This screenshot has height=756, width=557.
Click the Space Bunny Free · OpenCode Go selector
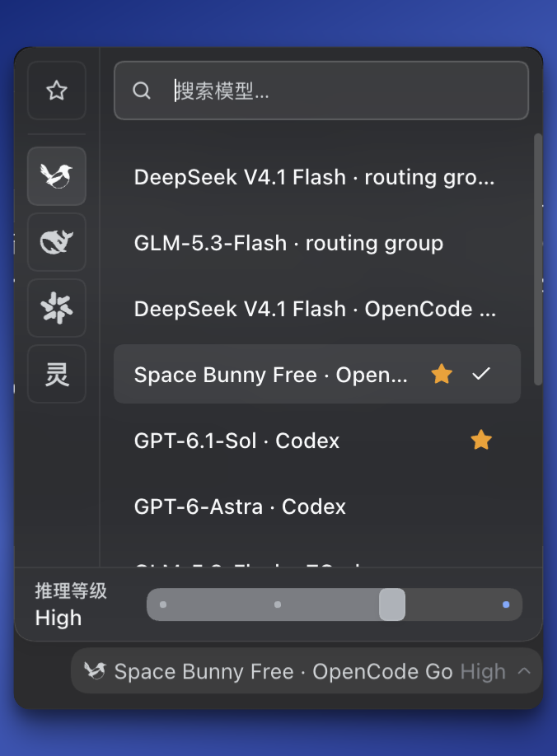pos(307,671)
